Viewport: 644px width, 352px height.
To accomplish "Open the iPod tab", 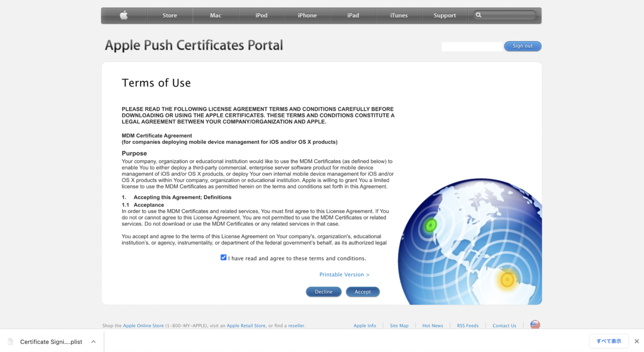I will pos(261,16).
